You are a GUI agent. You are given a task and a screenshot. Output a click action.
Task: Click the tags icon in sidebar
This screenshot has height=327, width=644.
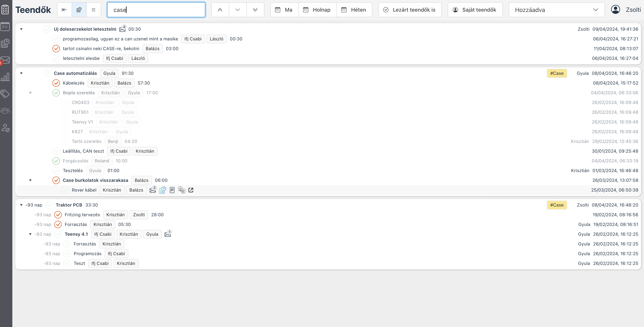(x=5, y=94)
